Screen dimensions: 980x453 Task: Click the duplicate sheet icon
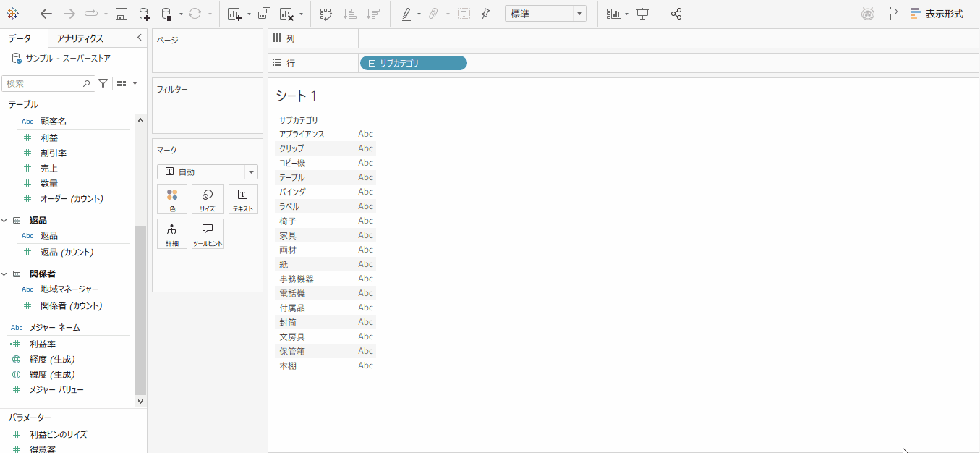[264, 14]
